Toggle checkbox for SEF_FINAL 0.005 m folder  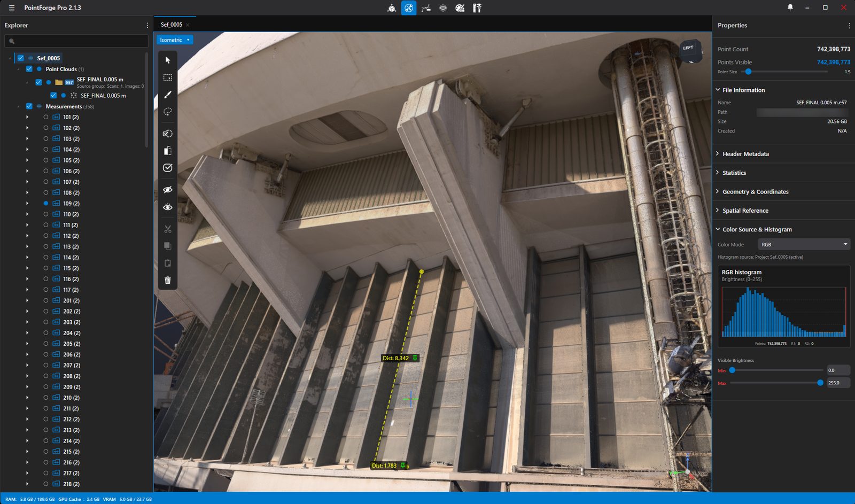[38, 82]
